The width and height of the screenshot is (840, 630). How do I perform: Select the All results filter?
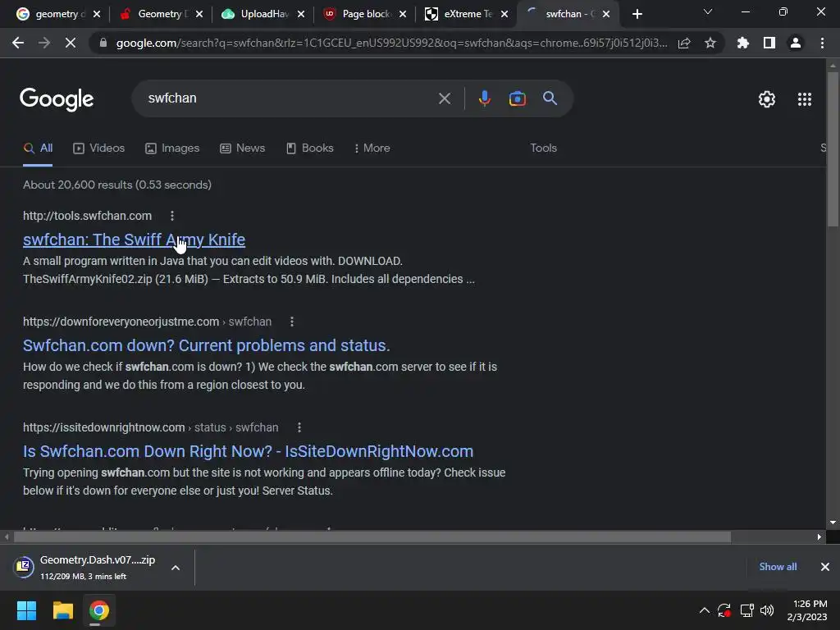tap(38, 148)
